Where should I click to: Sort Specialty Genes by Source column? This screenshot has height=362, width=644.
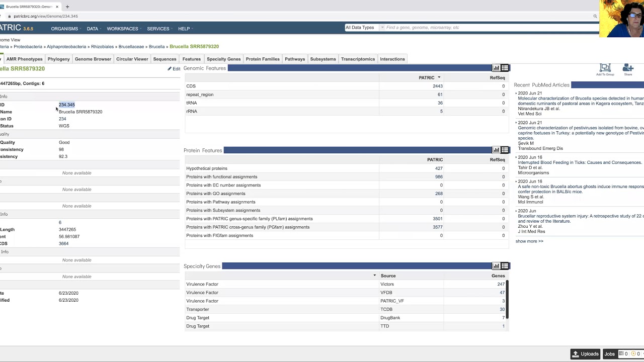[x=388, y=276]
